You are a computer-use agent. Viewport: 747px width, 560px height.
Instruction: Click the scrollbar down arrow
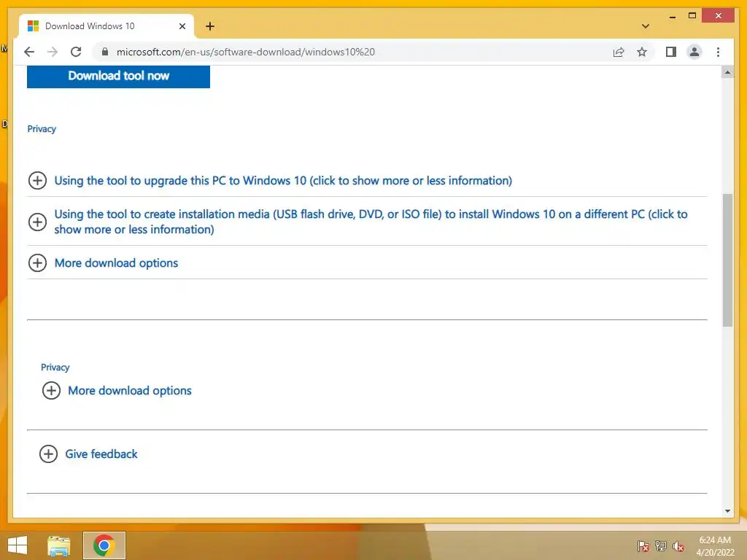(x=727, y=511)
